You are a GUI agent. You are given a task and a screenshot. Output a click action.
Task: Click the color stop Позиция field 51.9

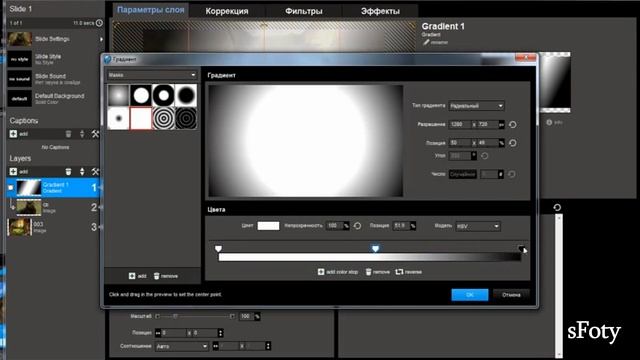click(x=401, y=226)
